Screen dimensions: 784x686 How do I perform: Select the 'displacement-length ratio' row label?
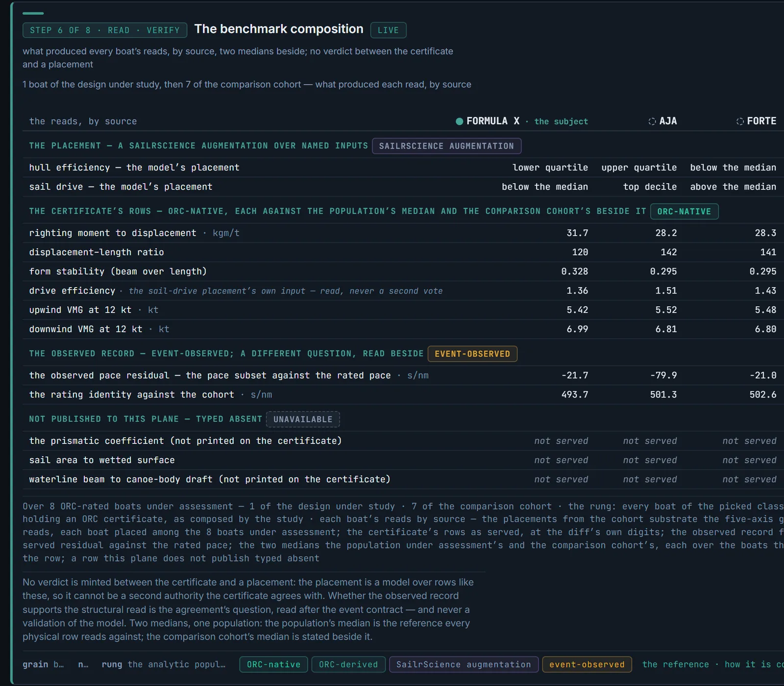[97, 252]
